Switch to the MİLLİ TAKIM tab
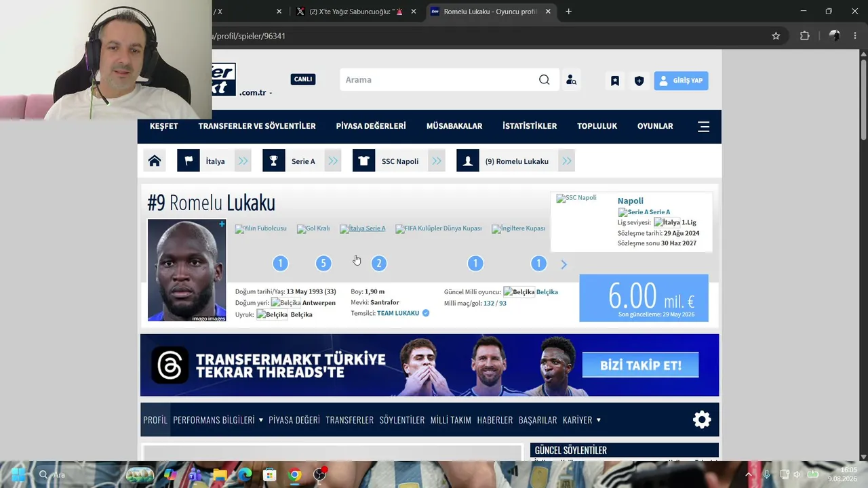 [x=451, y=420]
